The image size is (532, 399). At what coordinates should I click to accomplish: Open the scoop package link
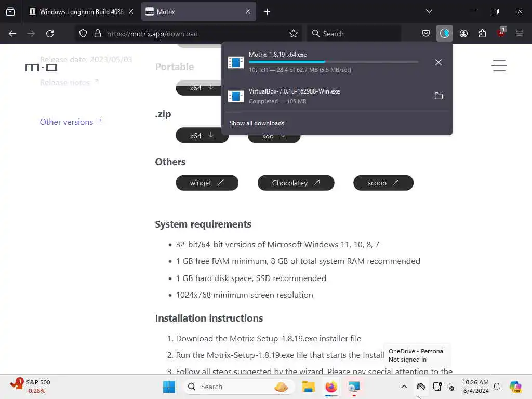pos(383,183)
